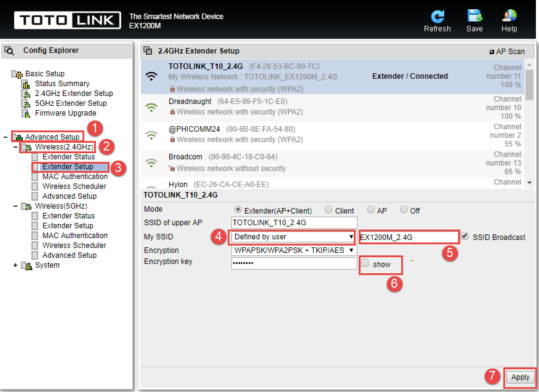Open Extender Setup under Wireless(5GHz)

68,226
